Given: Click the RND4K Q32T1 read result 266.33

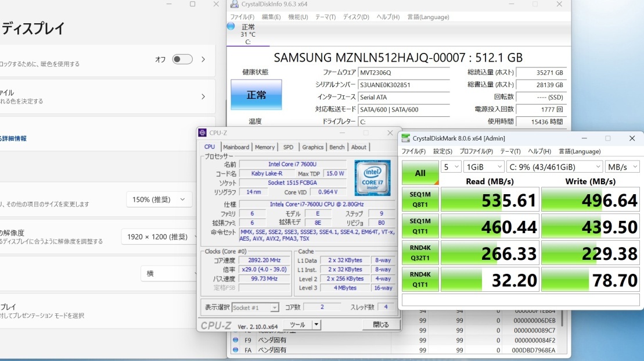Looking at the screenshot, I should coord(490,253).
